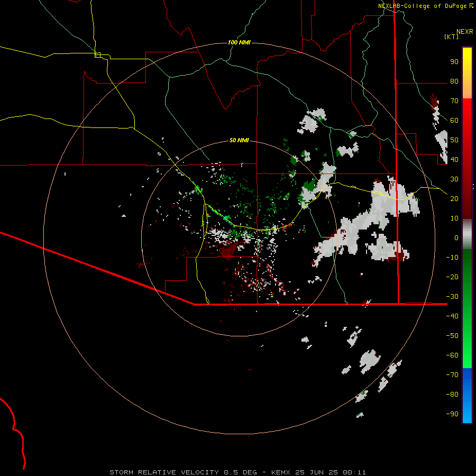The height and width of the screenshot is (476, 476).
Task: Click the 20 value on velocity scale
Action: 454,199
